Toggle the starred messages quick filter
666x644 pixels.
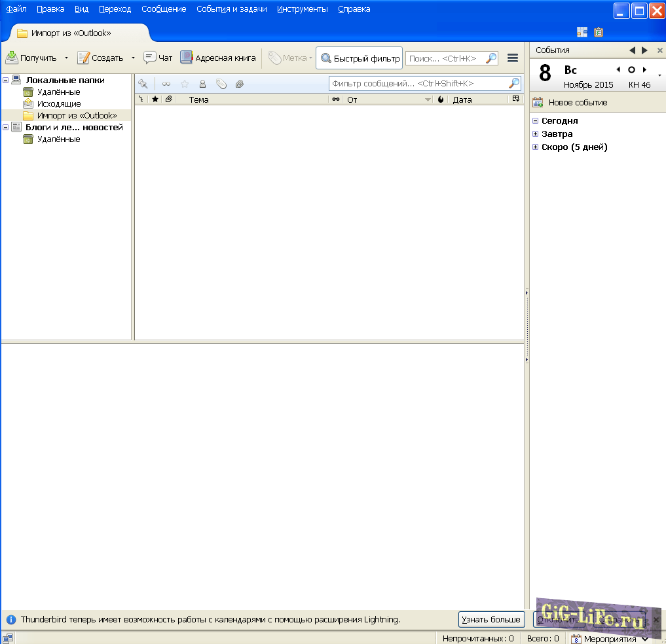click(x=185, y=84)
